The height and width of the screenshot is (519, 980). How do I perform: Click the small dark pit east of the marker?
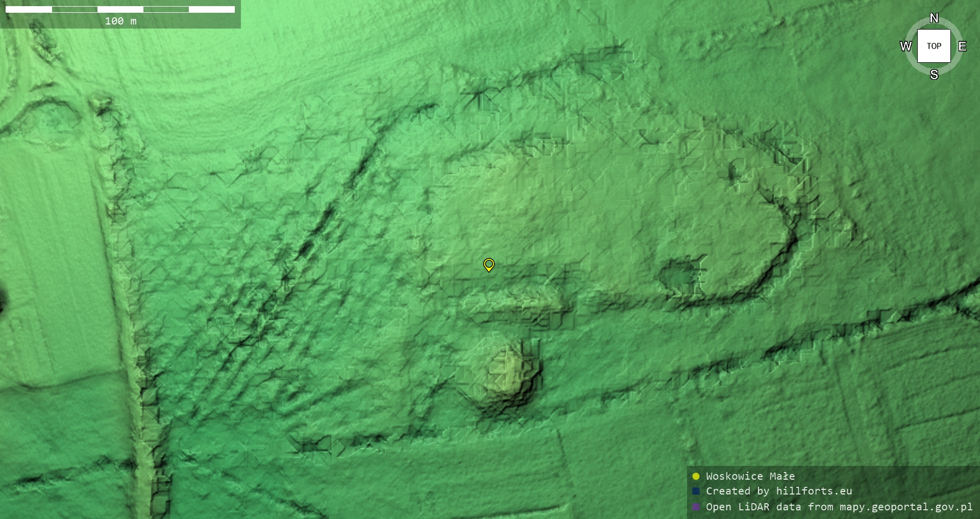point(679,276)
